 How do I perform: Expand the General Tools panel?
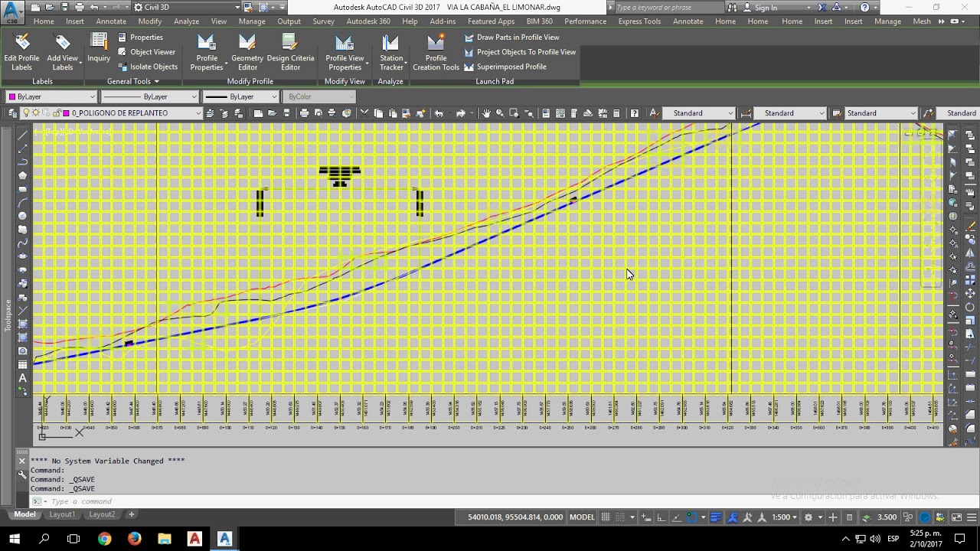pos(133,81)
